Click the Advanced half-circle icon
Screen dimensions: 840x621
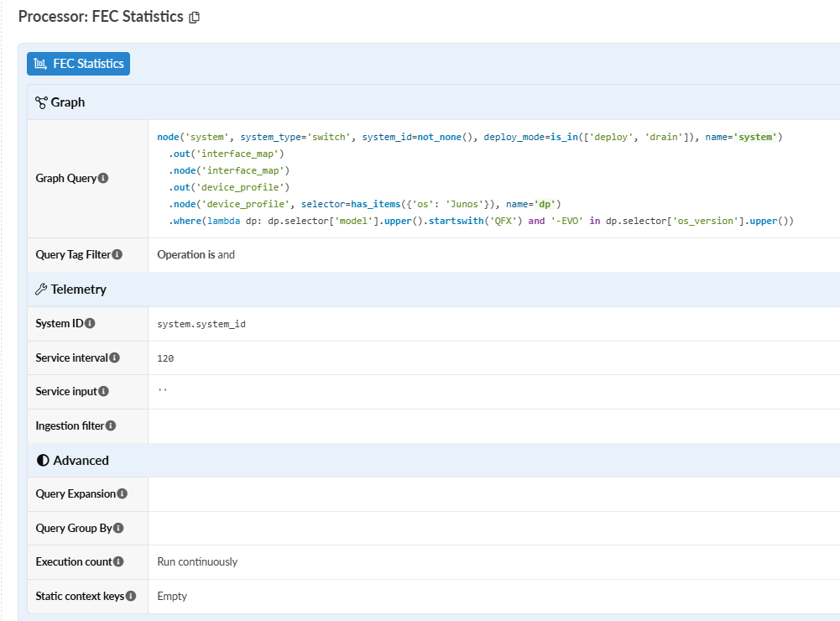[43, 460]
